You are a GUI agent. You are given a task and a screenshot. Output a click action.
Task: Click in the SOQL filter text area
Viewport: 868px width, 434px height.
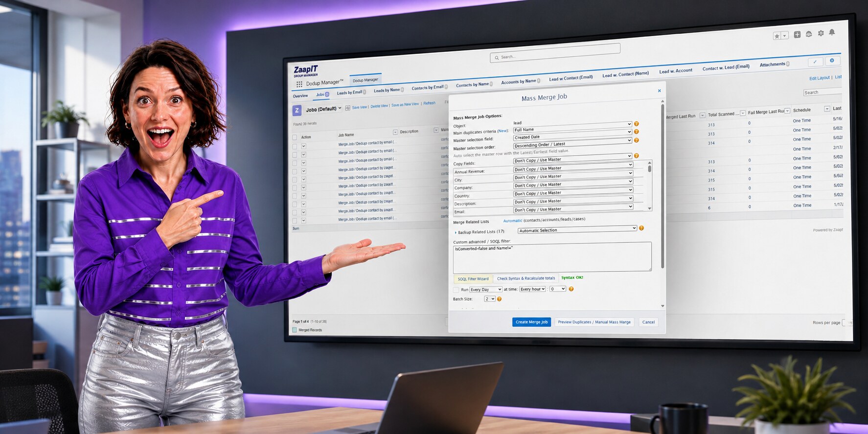[x=552, y=257]
